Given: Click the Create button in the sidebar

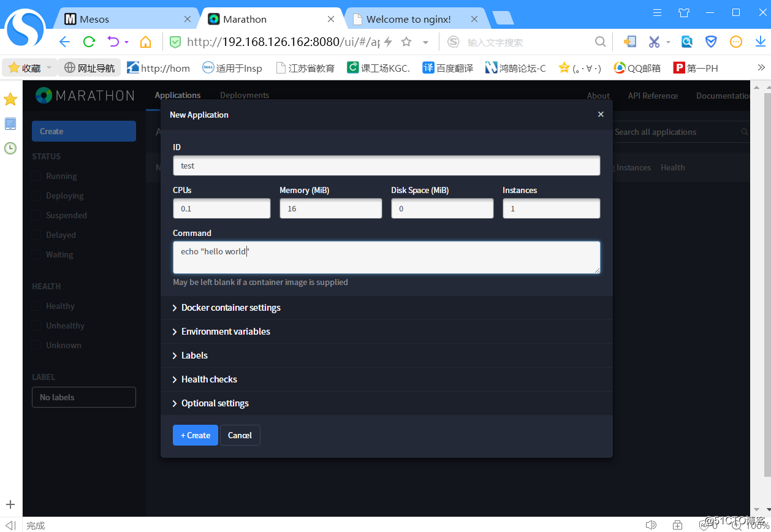Looking at the screenshot, I should point(84,131).
